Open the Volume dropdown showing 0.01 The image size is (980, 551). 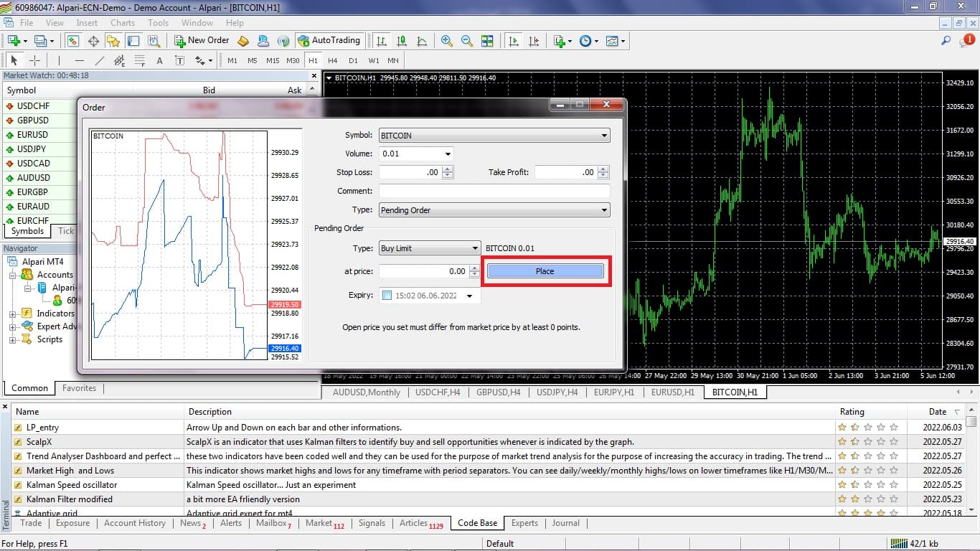[x=416, y=154]
